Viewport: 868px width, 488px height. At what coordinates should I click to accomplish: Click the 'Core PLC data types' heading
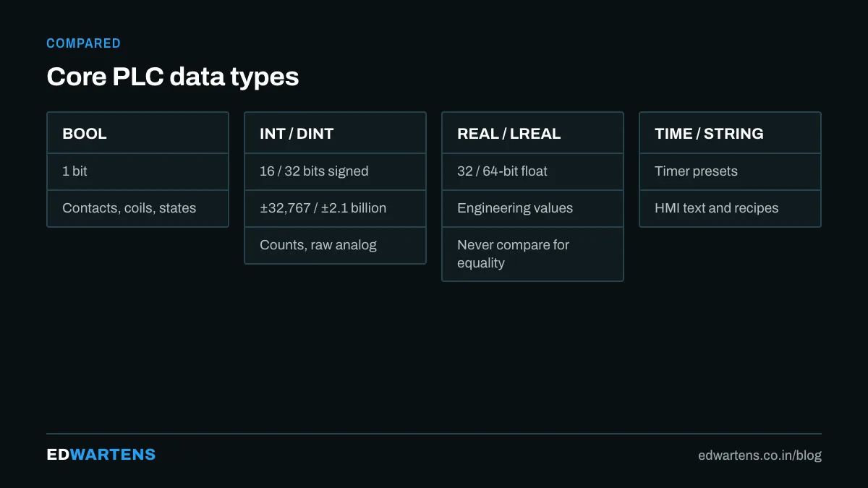click(x=172, y=77)
